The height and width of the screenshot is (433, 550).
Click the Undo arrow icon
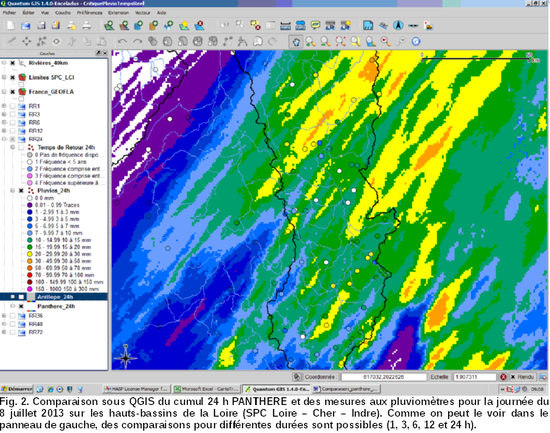pos(122,42)
